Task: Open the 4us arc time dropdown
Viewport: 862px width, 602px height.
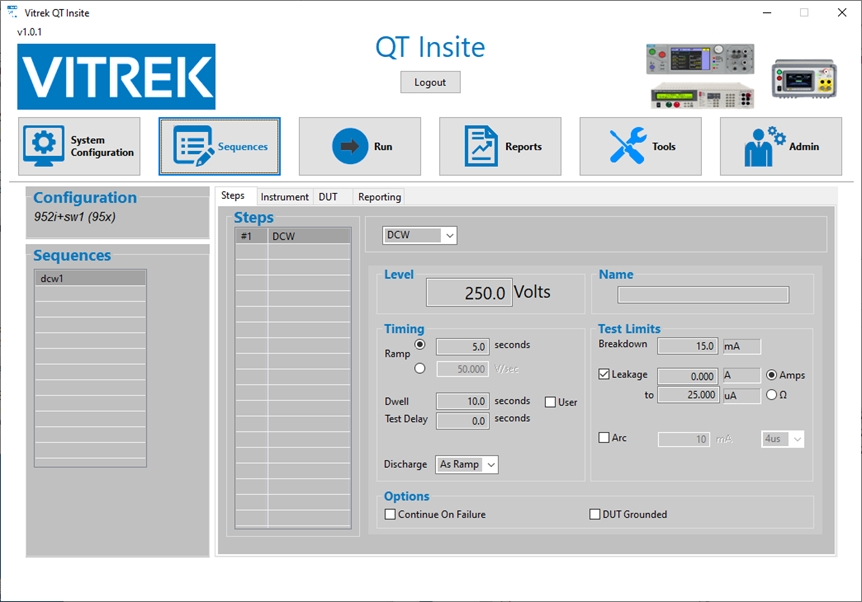Action: [x=782, y=439]
